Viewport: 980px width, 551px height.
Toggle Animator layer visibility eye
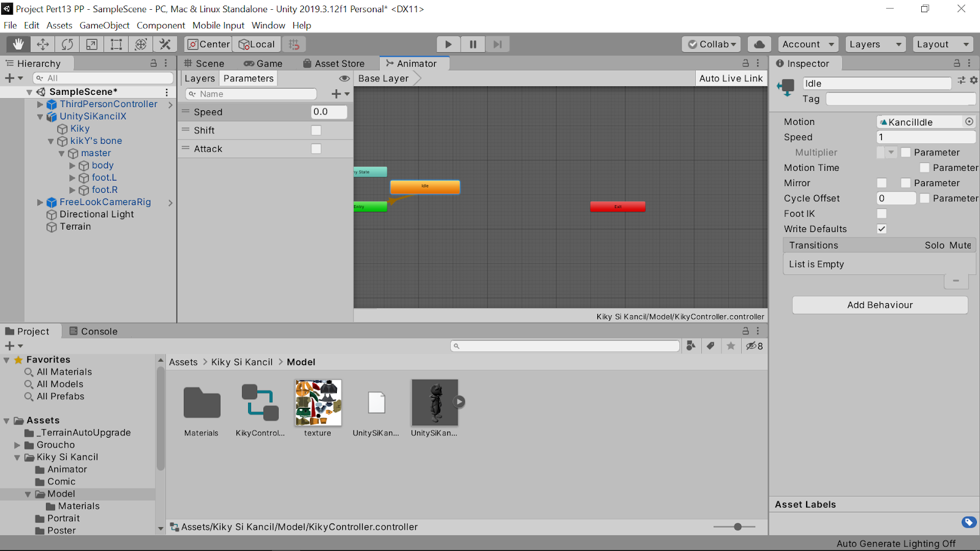(x=344, y=78)
